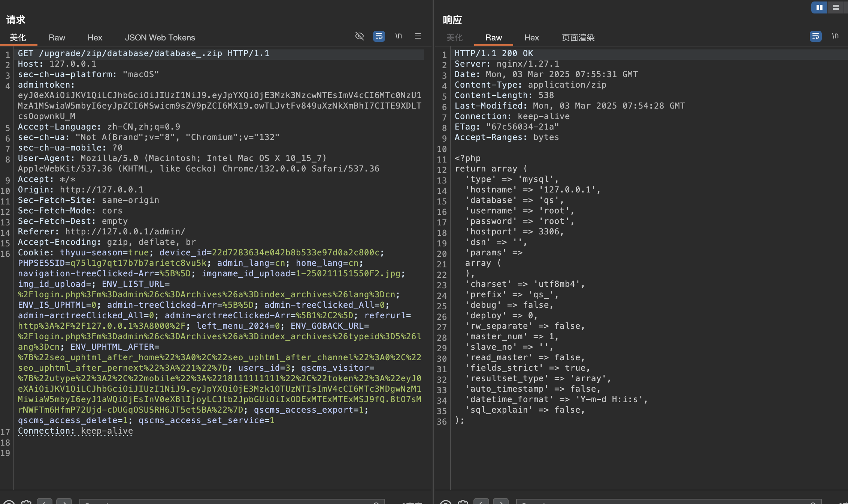Click the PHPSESSID cookie value
This screenshot has height=504, width=848.
(138, 263)
